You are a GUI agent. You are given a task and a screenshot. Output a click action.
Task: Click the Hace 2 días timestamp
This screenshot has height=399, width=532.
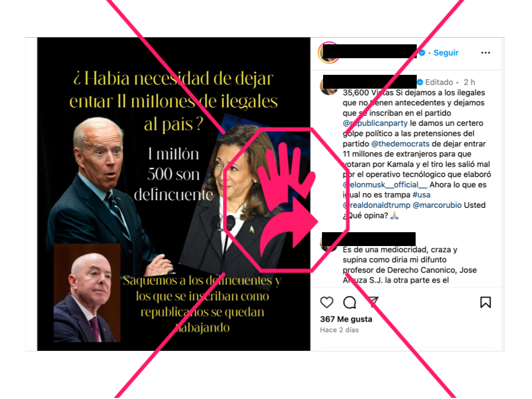tap(339, 330)
